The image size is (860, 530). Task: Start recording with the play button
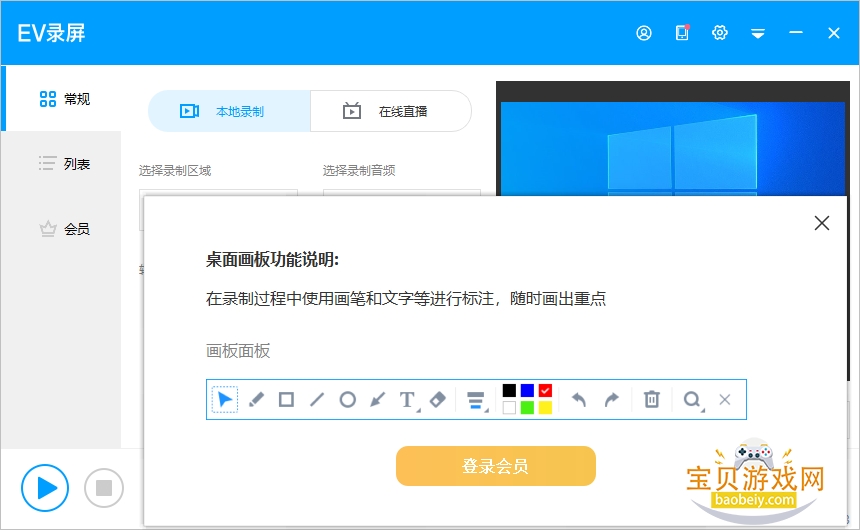45,488
